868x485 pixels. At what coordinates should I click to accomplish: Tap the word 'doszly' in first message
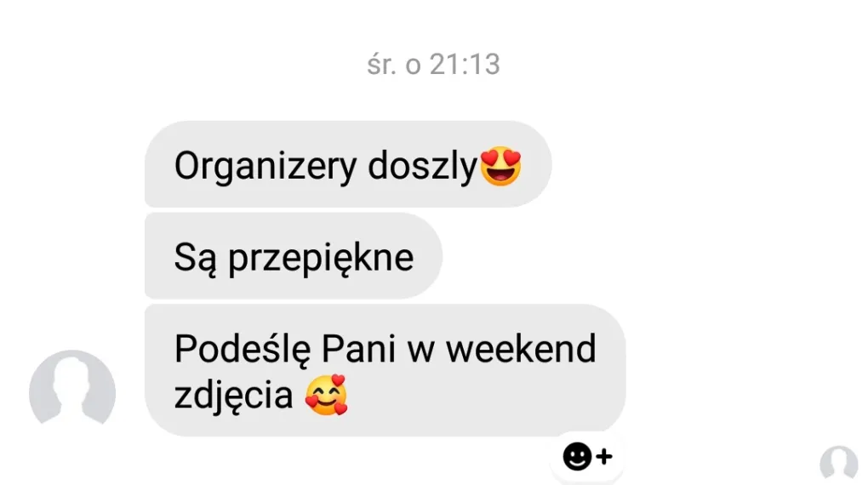(x=422, y=166)
